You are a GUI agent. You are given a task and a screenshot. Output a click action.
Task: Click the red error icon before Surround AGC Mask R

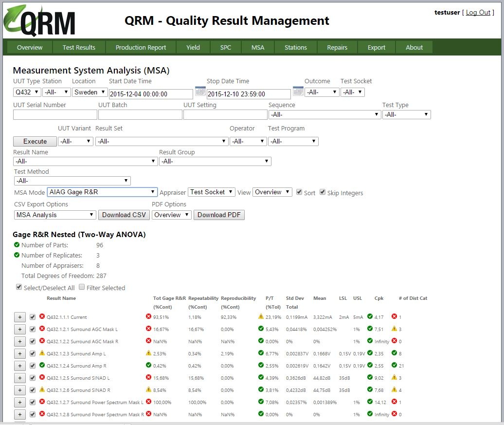[x=42, y=341]
